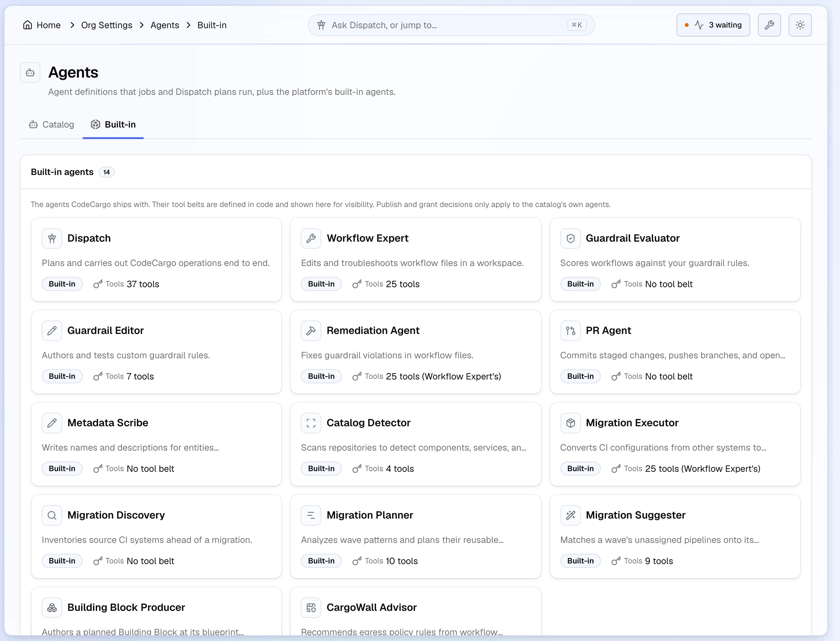This screenshot has height=641, width=840.
Task: Click the Metadata Scribe pencil icon
Action: (x=52, y=423)
